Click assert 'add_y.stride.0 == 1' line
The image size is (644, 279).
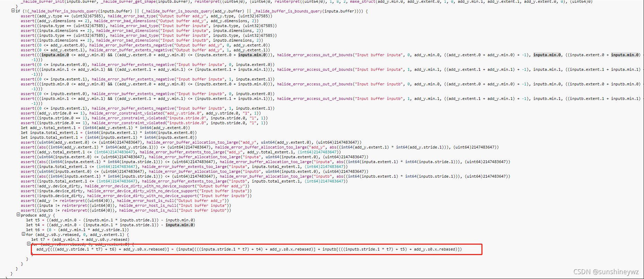point(141,113)
